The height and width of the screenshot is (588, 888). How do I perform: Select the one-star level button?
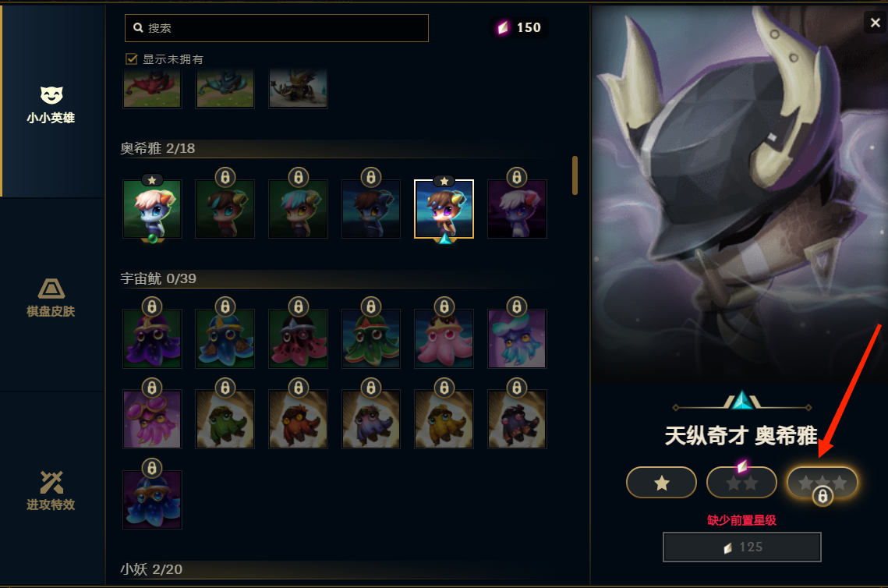click(x=661, y=483)
